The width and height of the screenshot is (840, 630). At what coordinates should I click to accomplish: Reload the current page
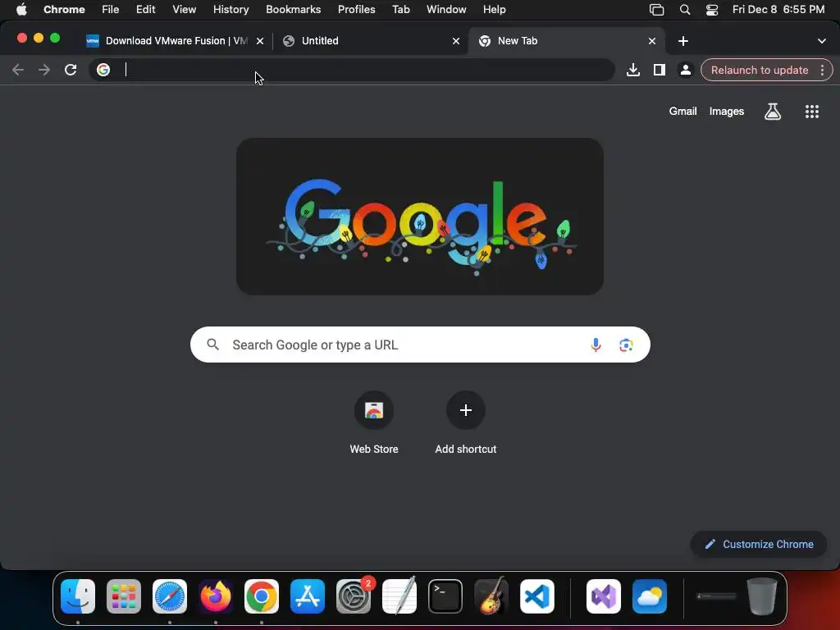coord(71,70)
